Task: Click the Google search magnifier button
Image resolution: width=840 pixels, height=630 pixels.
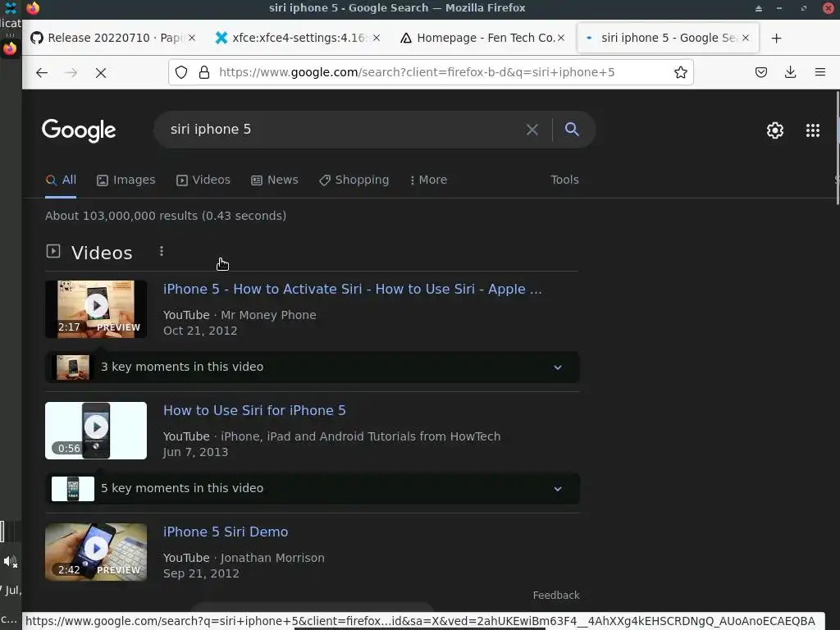Action: [572, 129]
